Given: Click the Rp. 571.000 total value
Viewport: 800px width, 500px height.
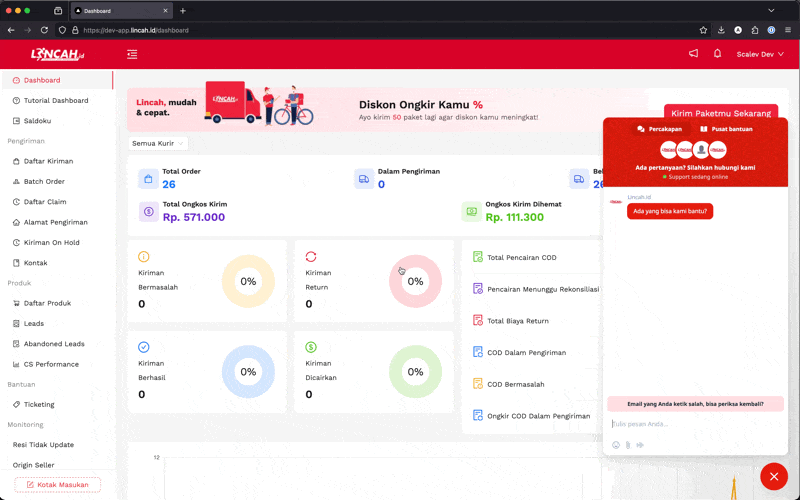Looking at the screenshot, I should [x=194, y=217].
